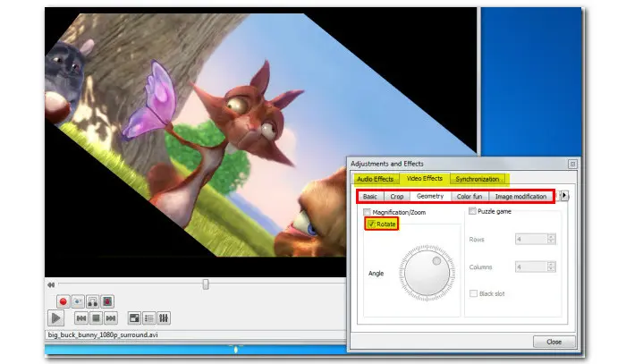Open the Color fun sub-tab
The image size is (626, 364).
coord(469,197)
